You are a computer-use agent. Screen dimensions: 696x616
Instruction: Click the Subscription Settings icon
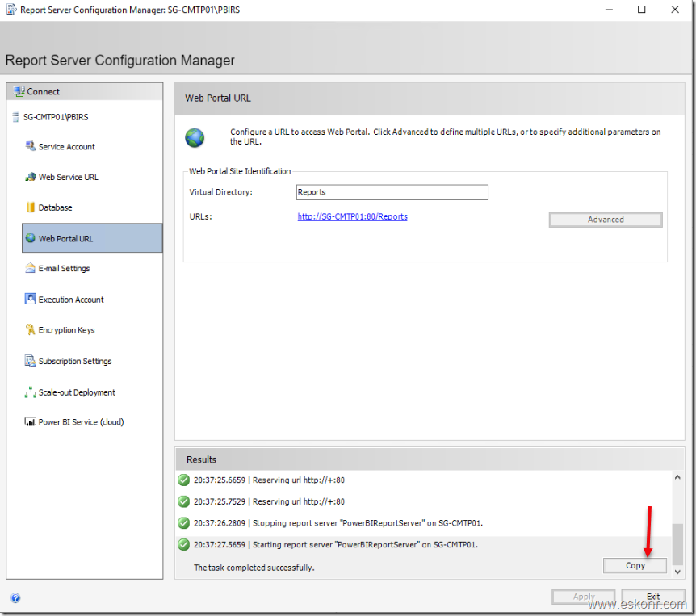pos(31,361)
